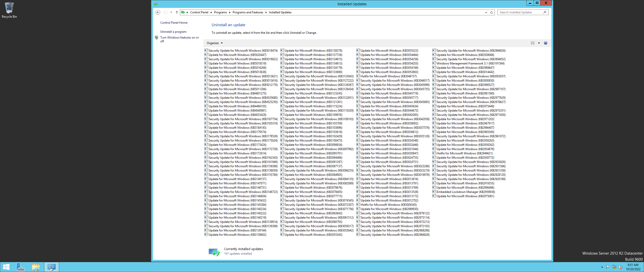Open Action Center flag icon
The image size is (644, 272).
coord(608,267)
